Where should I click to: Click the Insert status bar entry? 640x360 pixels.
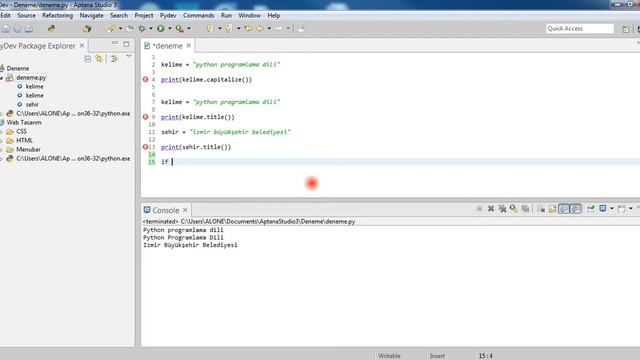[x=437, y=356]
